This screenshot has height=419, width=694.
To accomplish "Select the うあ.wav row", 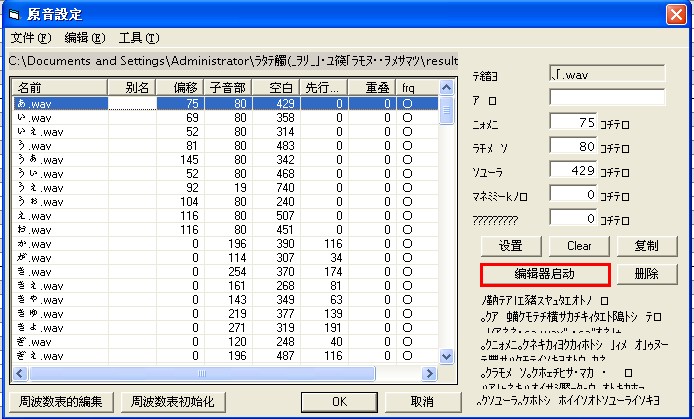I will click(x=225, y=160).
